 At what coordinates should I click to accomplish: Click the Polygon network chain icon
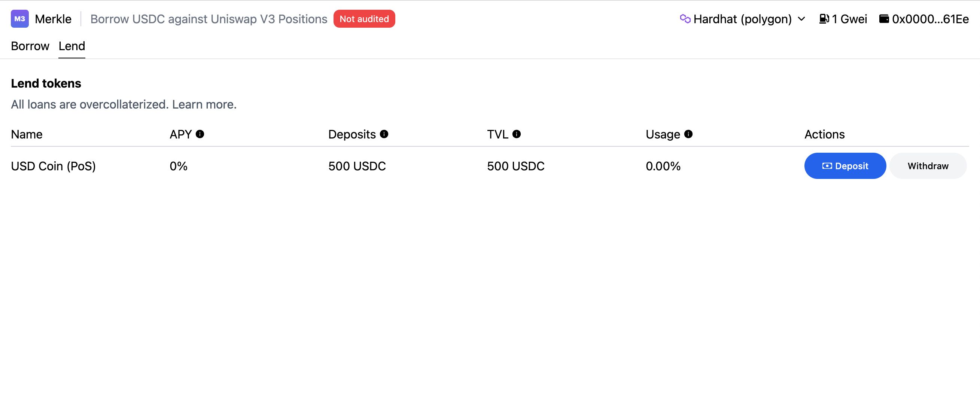pyautogui.click(x=685, y=19)
